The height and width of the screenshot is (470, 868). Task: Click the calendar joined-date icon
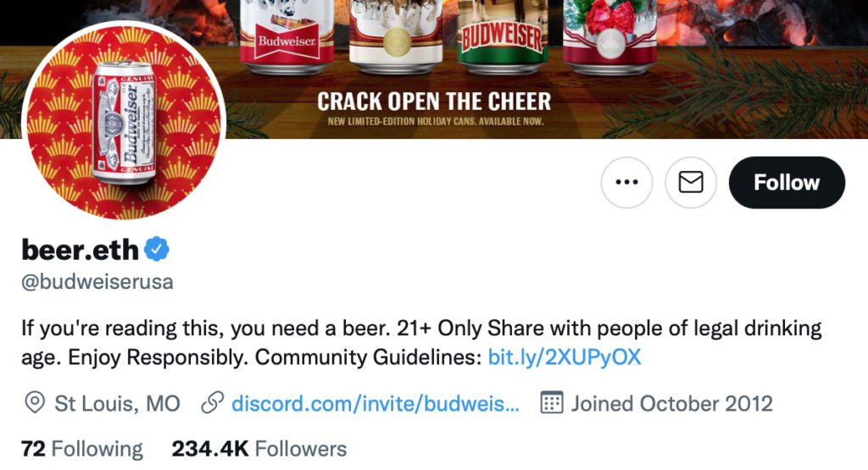tap(551, 402)
